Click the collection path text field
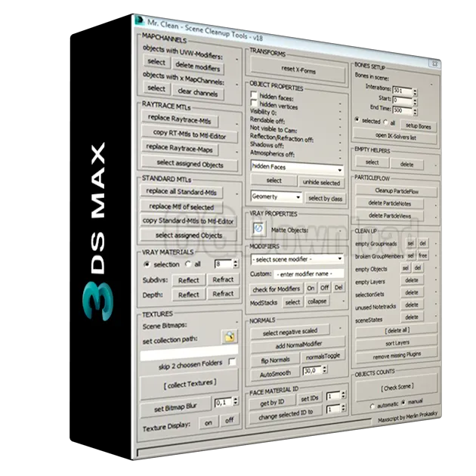This screenshot has height=476, width=476. [x=189, y=352]
